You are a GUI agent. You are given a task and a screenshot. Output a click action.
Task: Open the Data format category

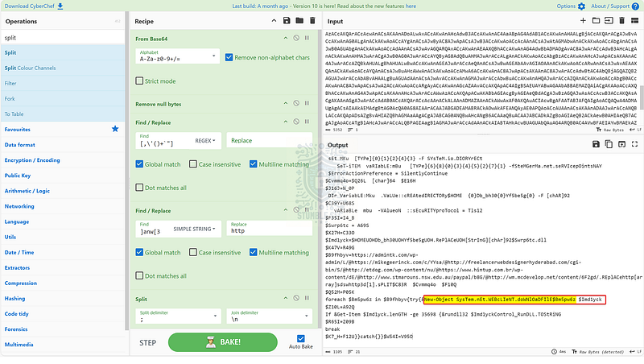(x=63, y=145)
